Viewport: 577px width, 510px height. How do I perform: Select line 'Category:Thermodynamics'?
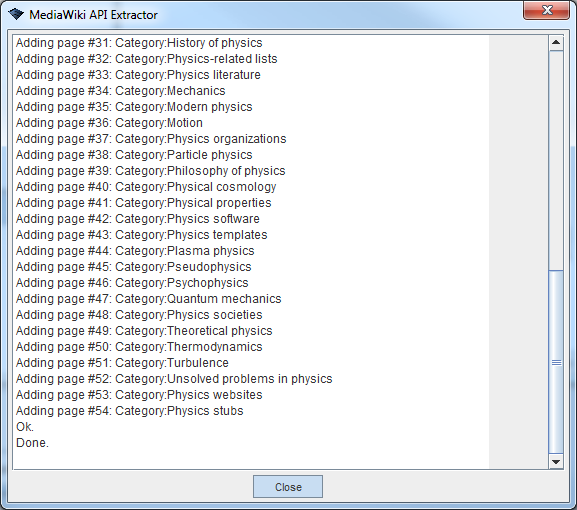(x=139, y=347)
